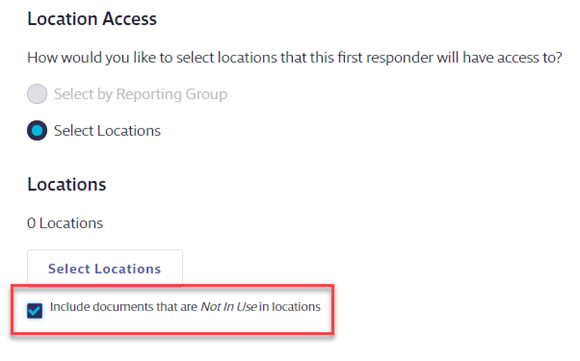580x361 pixels.
Task: Select the 'Select by Reporting Group' radio button
Action: click(37, 94)
